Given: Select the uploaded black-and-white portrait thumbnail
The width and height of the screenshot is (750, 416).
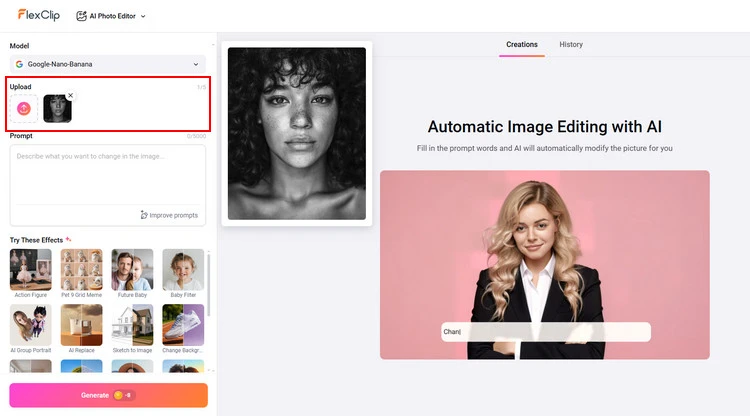Looking at the screenshot, I should coord(57,109).
